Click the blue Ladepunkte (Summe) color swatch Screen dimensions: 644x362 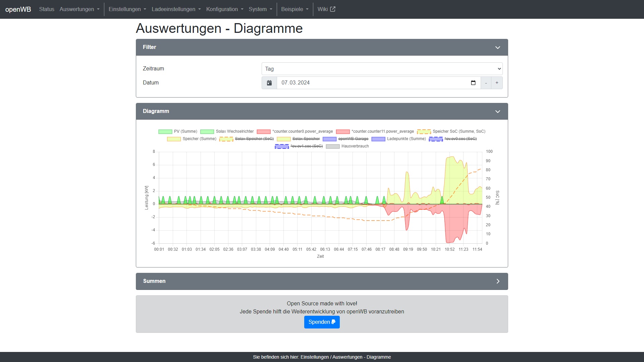point(378,139)
